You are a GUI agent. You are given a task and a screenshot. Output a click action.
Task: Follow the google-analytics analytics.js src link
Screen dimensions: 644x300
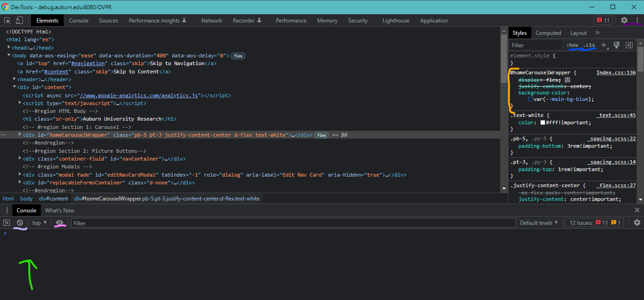tap(140, 95)
